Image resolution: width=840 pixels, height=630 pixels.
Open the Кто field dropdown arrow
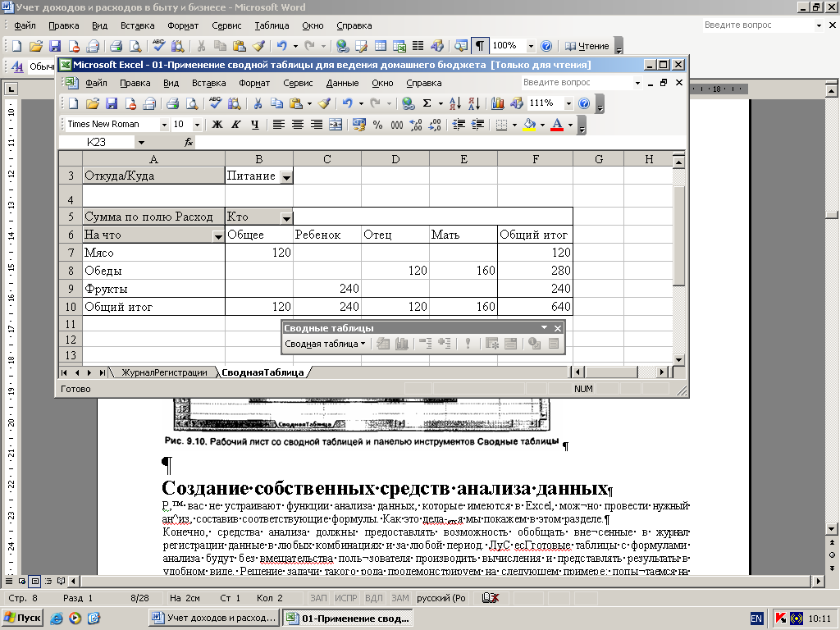point(286,218)
